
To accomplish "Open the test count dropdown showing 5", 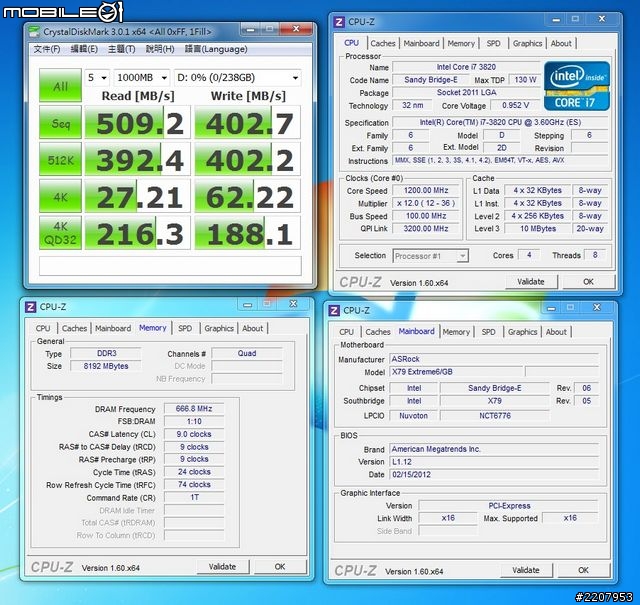I will [x=97, y=78].
